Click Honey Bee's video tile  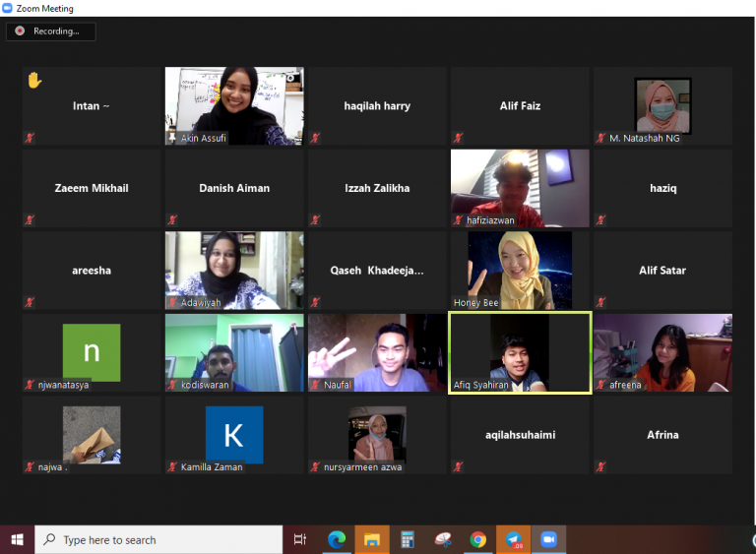click(x=520, y=270)
